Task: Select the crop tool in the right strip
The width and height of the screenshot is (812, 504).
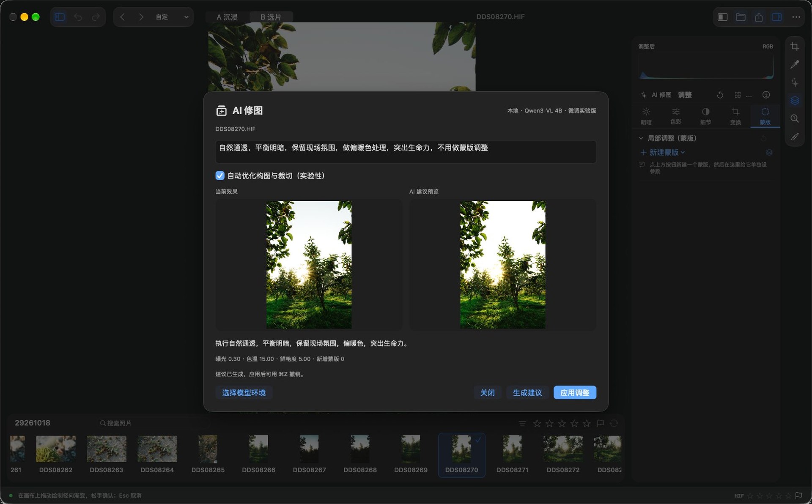Action: (x=795, y=47)
